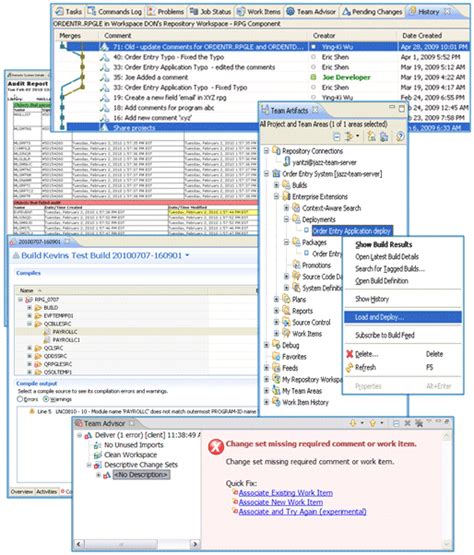Select the Errors radio button in Compile output
Viewport: 474px width, 555px height.
point(20,399)
